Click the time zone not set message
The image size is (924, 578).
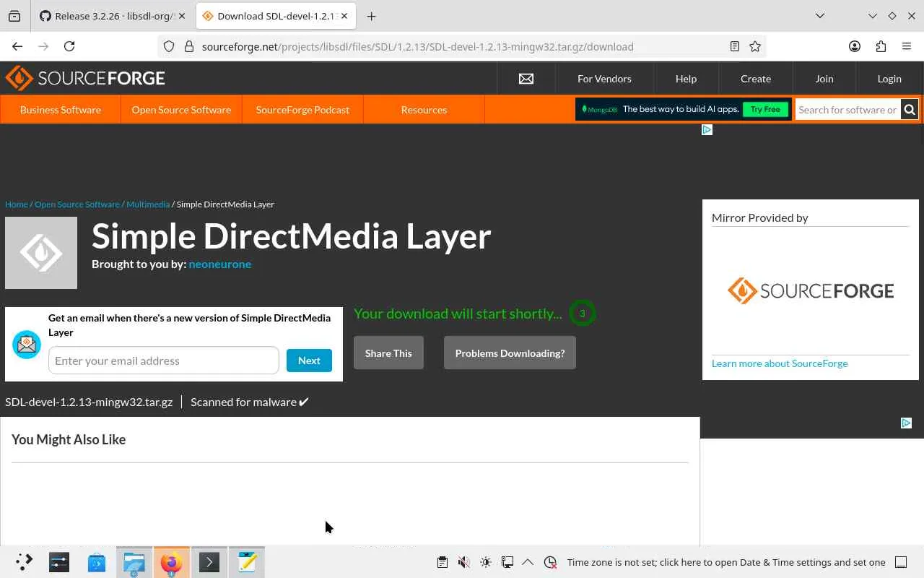[x=726, y=562]
